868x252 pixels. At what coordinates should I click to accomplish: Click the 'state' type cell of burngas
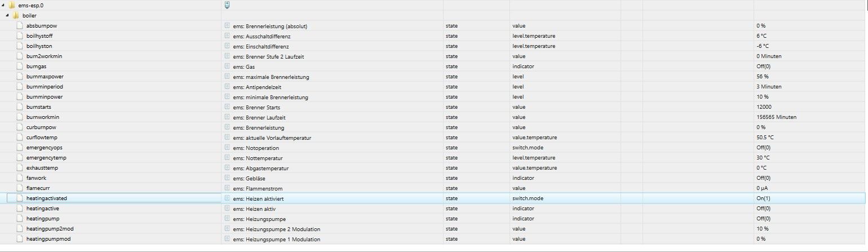point(451,67)
